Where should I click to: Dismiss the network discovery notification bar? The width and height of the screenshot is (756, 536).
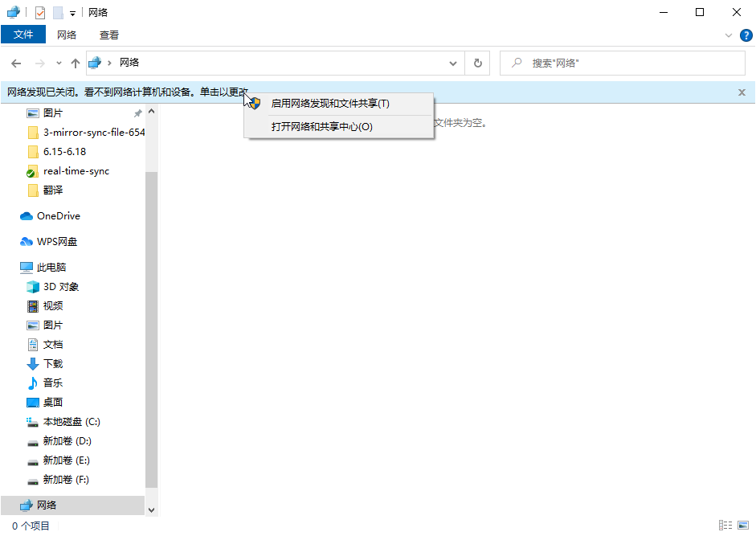742,92
